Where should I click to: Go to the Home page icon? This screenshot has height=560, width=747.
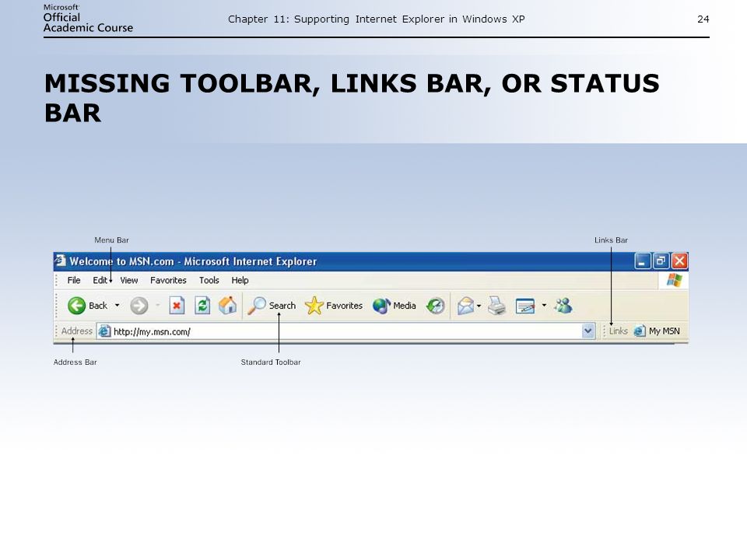[228, 305]
